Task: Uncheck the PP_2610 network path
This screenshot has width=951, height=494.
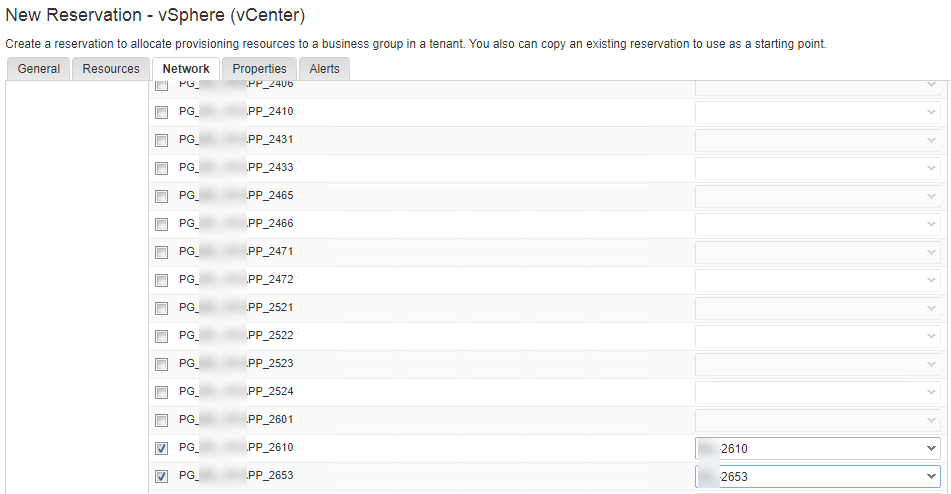Action: click(x=162, y=448)
